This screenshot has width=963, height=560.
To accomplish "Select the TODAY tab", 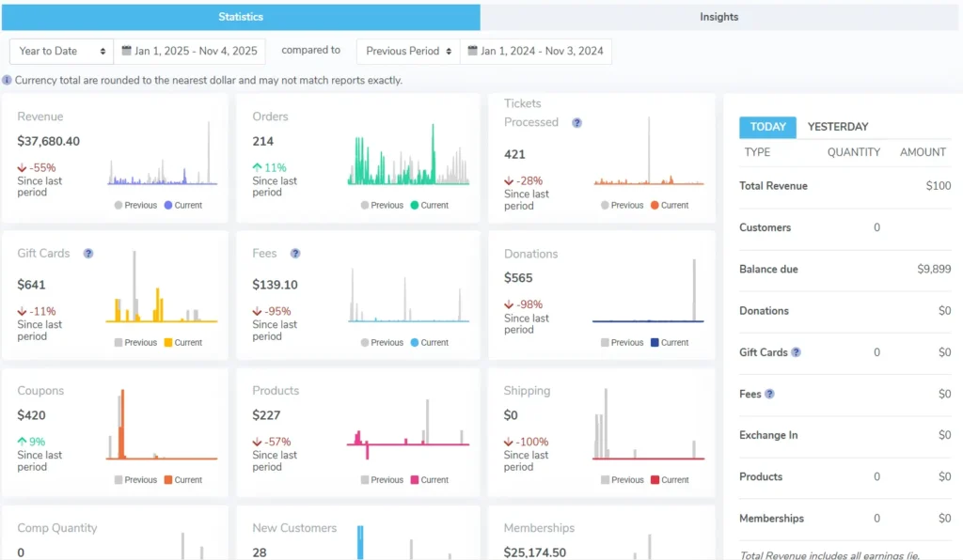I will pos(767,127).
